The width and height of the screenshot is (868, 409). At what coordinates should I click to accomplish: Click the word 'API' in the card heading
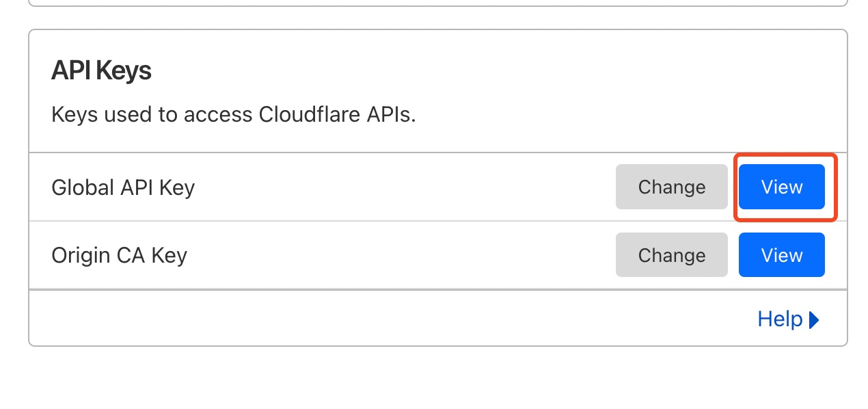coord(70,71)
